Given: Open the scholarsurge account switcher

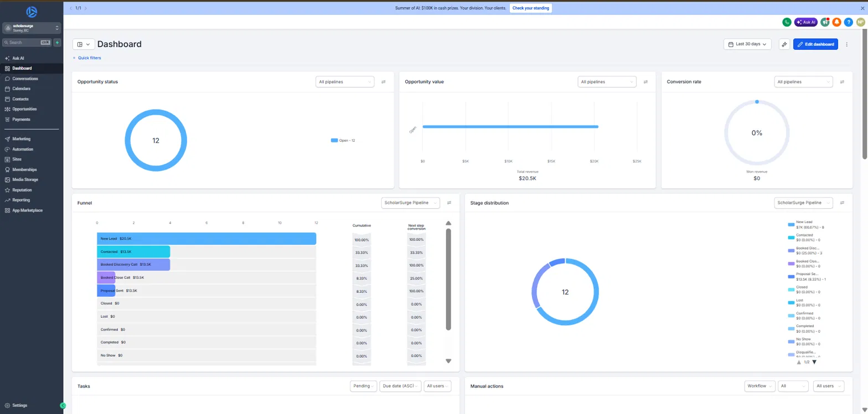Looking at the screenshot, I should pos(32,28).
